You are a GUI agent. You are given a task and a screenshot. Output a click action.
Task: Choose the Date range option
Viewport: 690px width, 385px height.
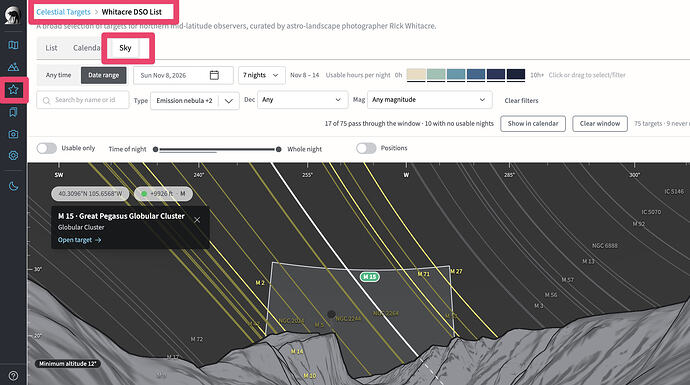pyautogui.click(x=103, y=75)
